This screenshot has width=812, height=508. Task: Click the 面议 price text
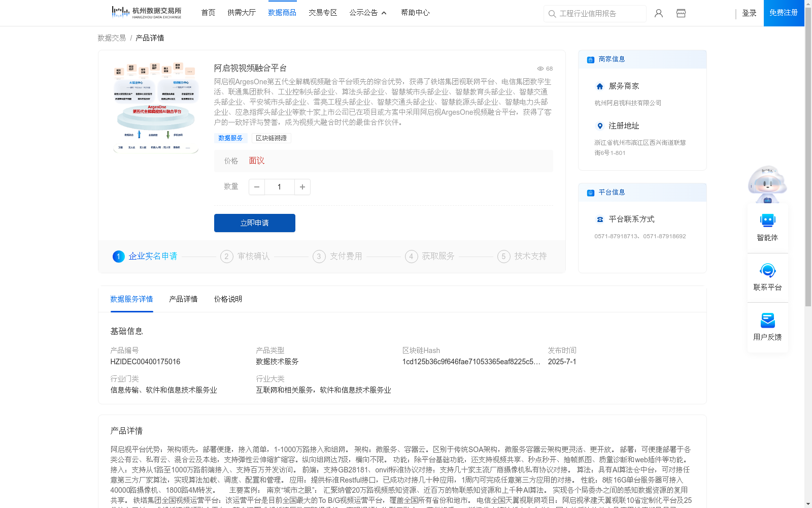click(256, 161)
